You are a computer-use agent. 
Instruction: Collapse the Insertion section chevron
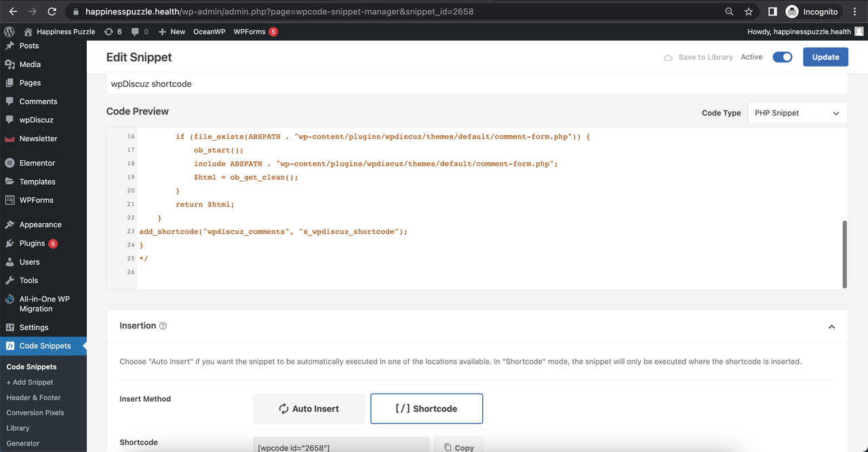pyautogui.click(x=831, y=326)
